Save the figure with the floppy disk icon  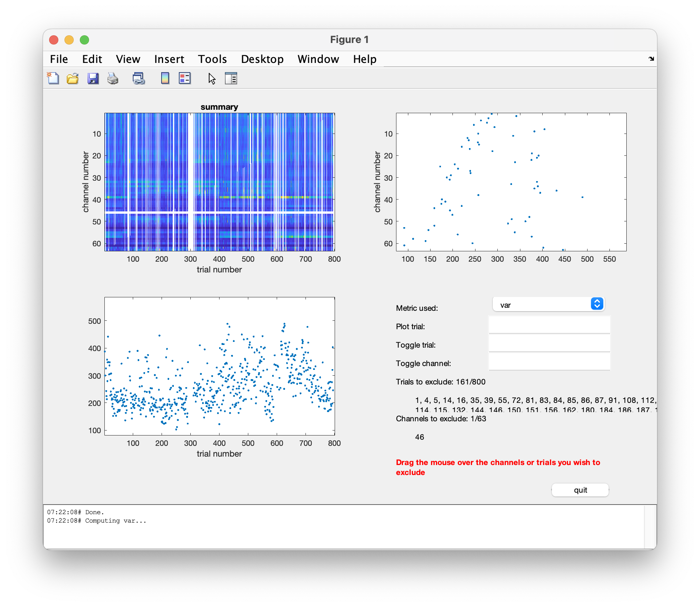93,78
